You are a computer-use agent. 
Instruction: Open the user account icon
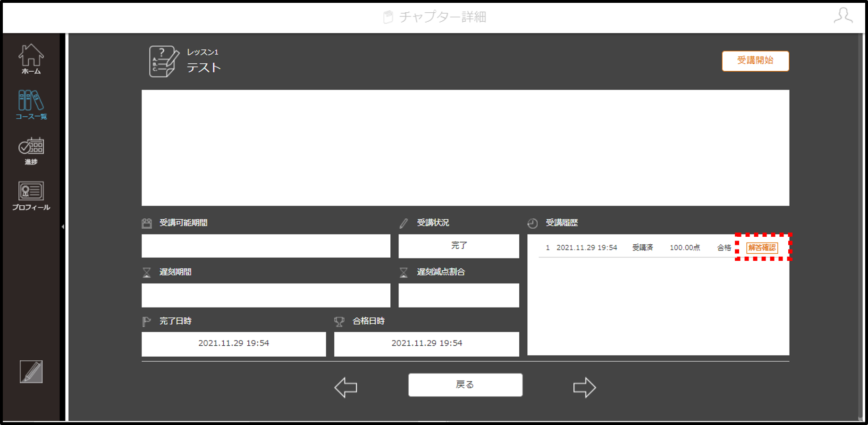pos(843,16)
